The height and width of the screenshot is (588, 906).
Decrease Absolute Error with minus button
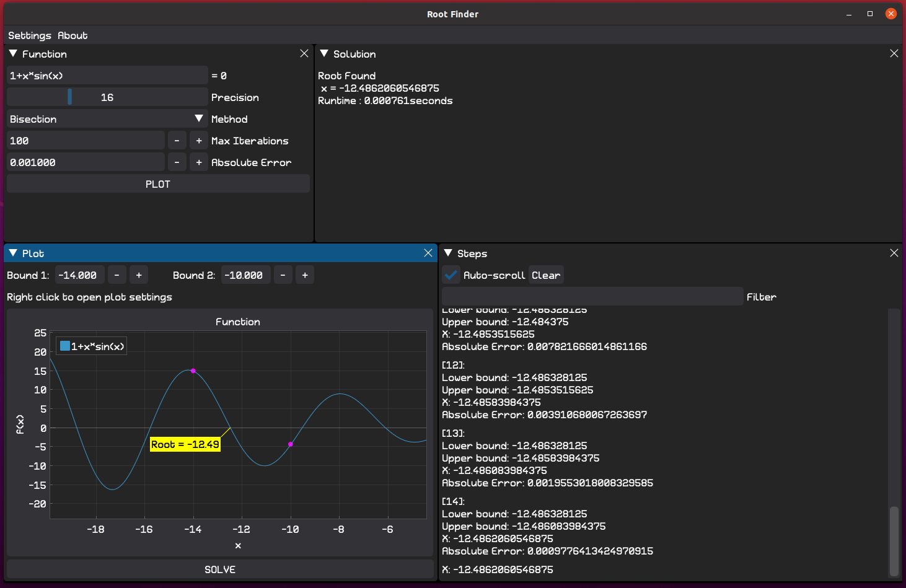click(177, 162)
